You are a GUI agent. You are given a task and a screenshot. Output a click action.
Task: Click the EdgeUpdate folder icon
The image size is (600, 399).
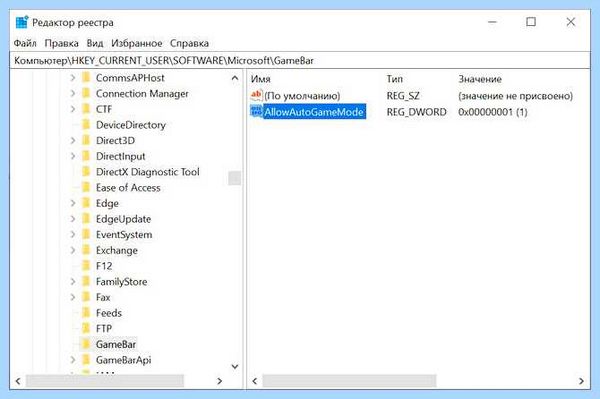click(86, 219)
